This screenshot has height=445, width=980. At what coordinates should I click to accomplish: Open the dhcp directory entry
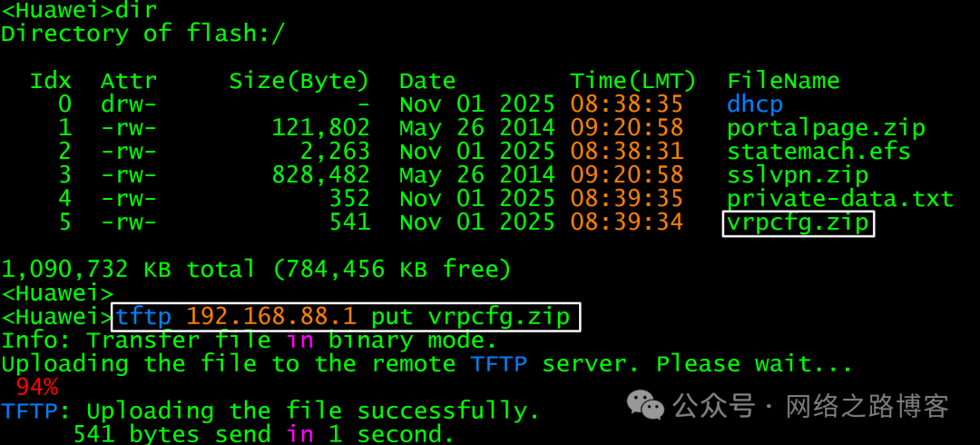[755, 104]
